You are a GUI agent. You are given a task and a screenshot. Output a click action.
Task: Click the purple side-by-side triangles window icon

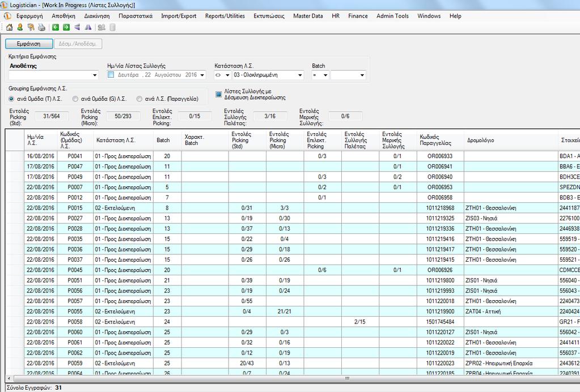point(88,27)
